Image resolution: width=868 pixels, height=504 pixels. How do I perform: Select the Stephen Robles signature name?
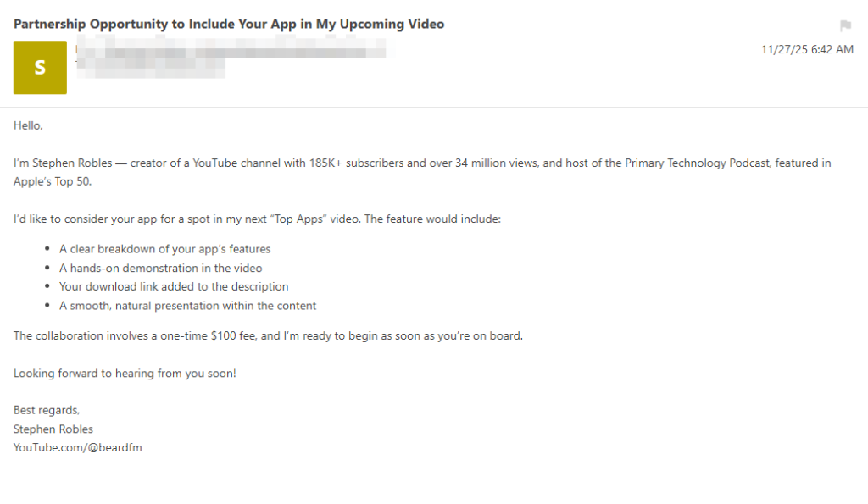53,429
